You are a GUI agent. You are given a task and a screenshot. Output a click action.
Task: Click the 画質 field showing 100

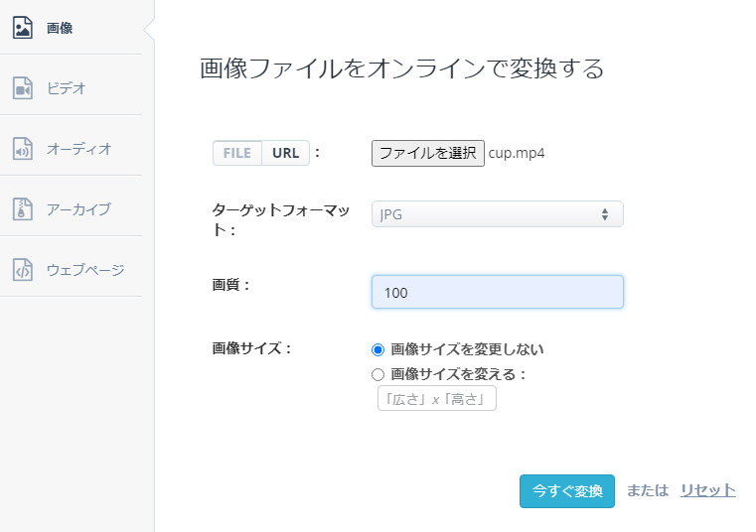pyautogui.click(x=497, y=293)
